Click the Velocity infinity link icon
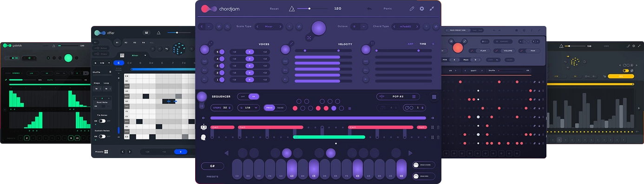 [285, 62]
